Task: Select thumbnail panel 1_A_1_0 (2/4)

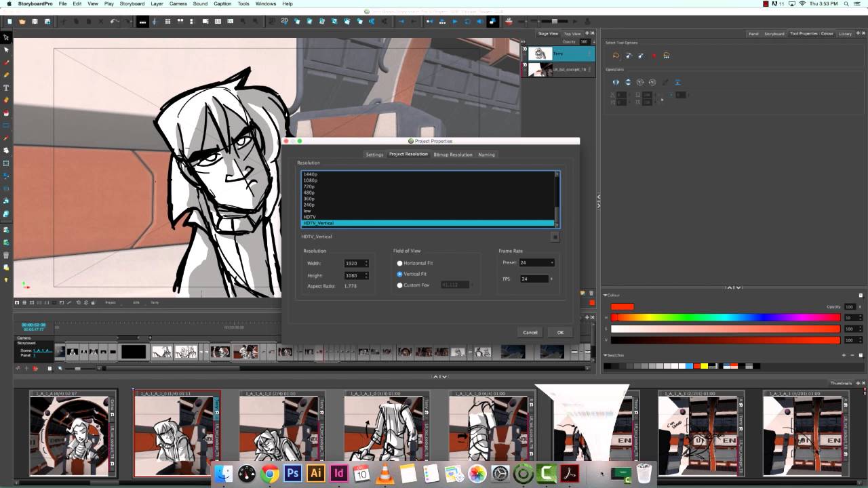Action: click(281, 434)
